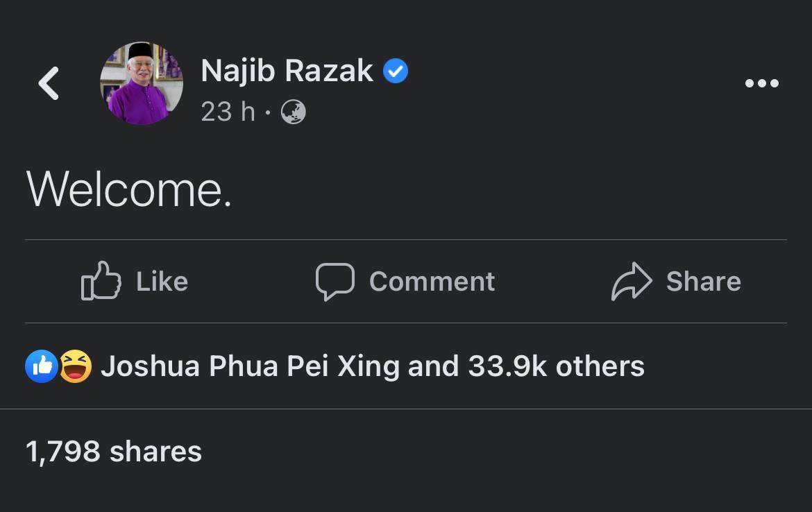This screenshot has width=812, height=512.
Task: Open Najib Razak's profile picture
Action: [x=142, y=83]
